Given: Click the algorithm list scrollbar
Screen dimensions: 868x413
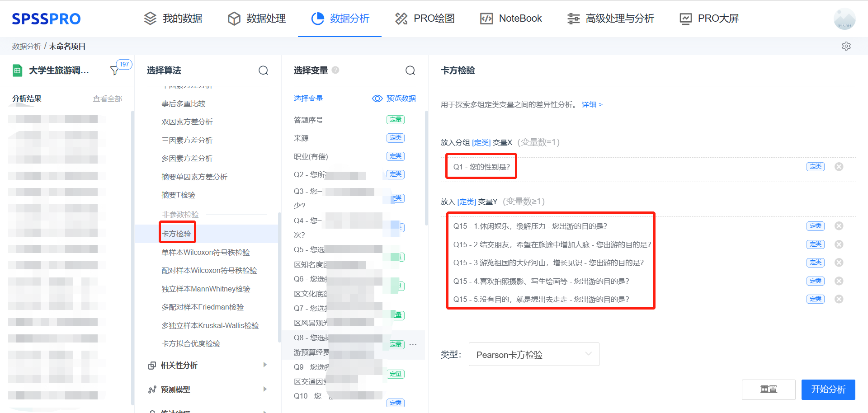Looking at the screenshot, I should click(279, 277).
